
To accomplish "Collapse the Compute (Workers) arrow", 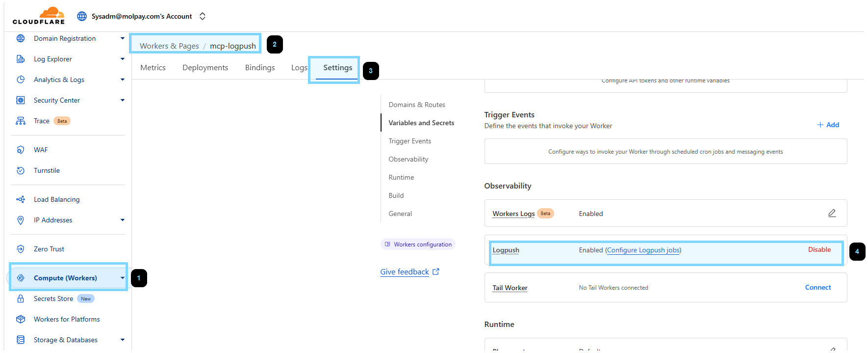I will pos(123,278).
